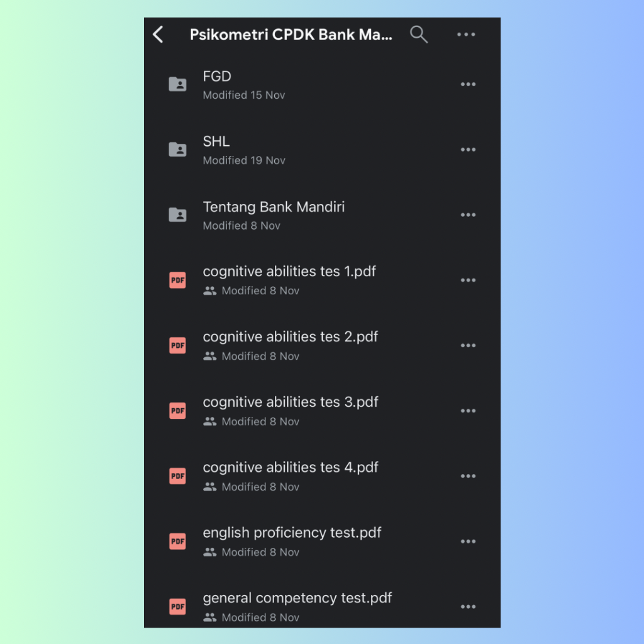
Task: Show more options for Tentang Bank Mandiri
Action: pyautogui.click(x=468, y=215)
